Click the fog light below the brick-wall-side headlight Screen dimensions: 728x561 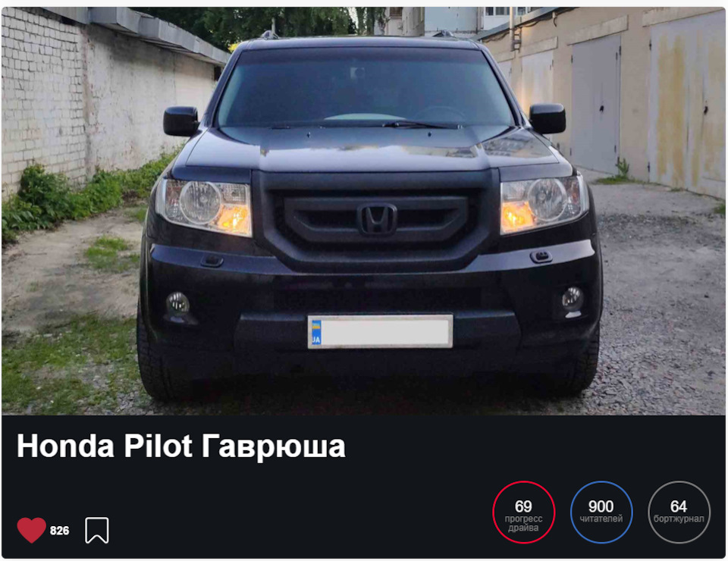[x=178, y=304]
